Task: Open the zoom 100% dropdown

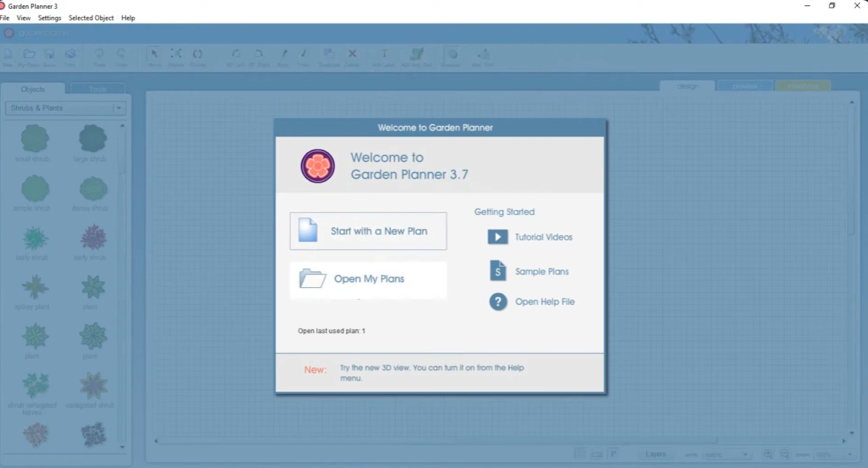Action: coord(833,455)
